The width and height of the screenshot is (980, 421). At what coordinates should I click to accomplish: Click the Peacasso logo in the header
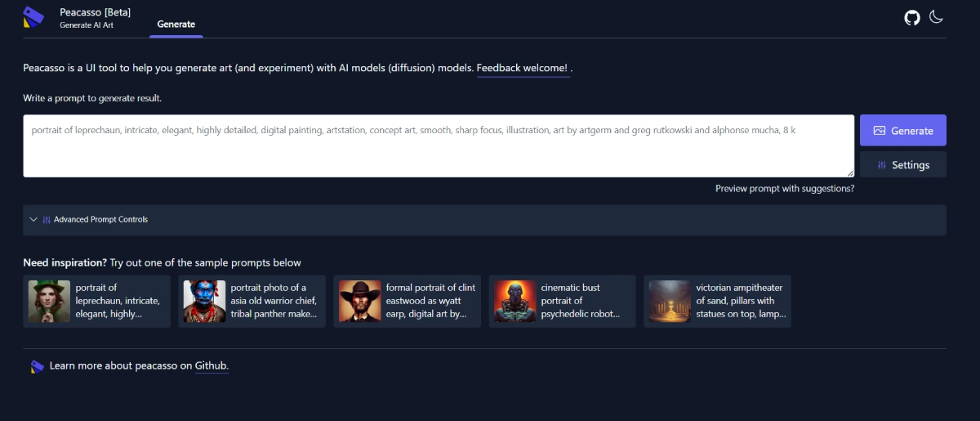point(33,17)
